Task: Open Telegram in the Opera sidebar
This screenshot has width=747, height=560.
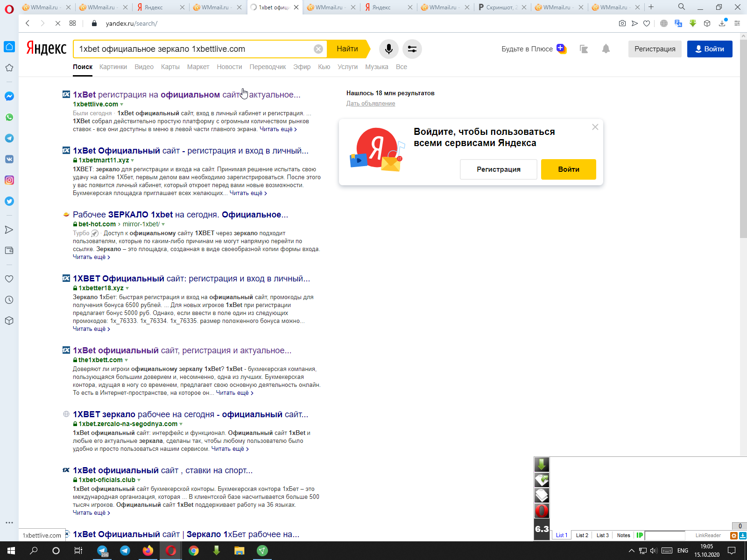Action: click(9, 138)
